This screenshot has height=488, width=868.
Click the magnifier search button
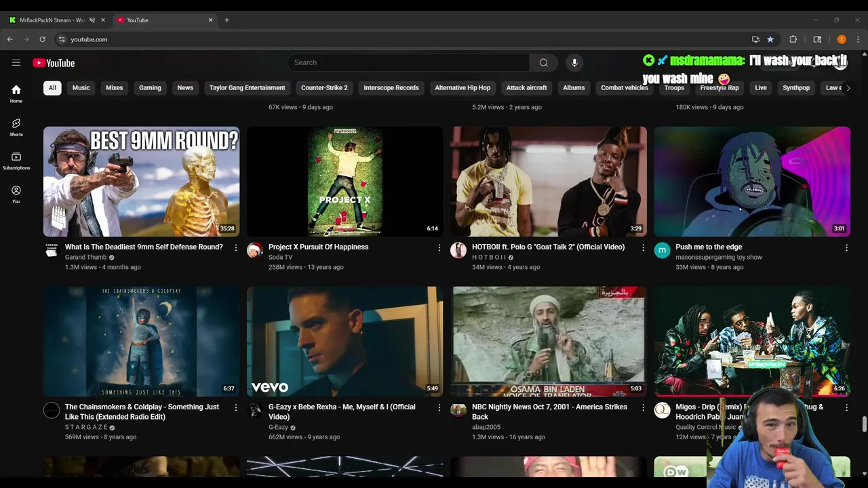543,62
